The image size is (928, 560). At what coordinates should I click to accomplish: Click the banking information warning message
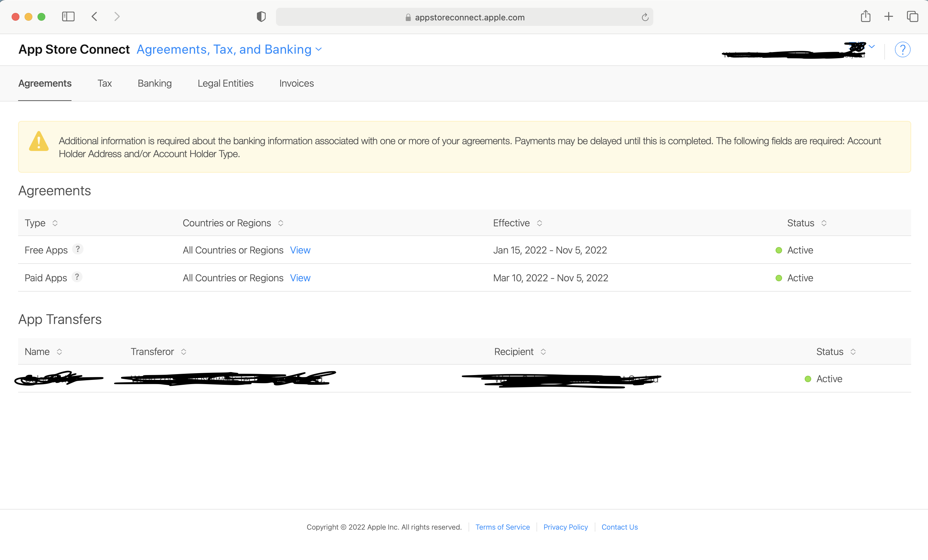[x=470, y=147]
